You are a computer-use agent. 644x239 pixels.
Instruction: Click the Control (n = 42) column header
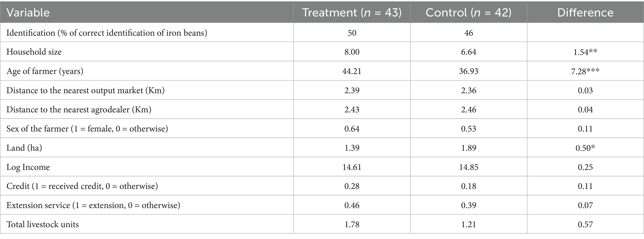pyautogui.click(x=468, y=12)
